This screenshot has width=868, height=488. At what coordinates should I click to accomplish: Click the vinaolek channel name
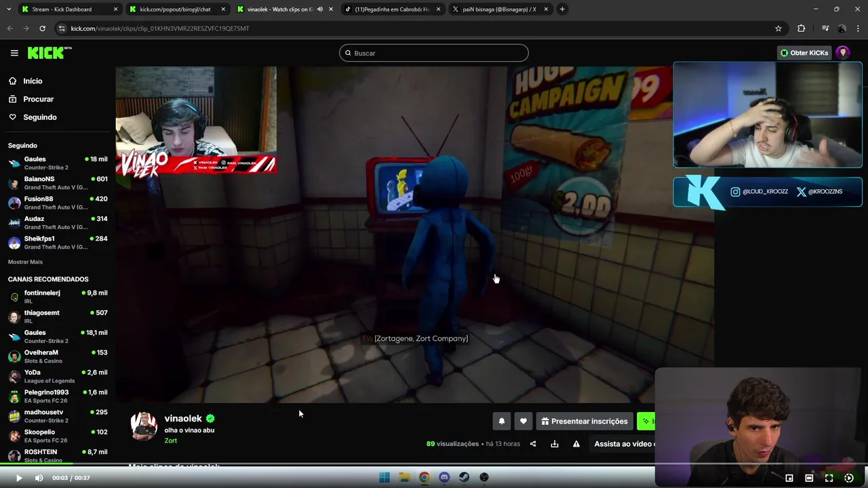click(183, 418)
